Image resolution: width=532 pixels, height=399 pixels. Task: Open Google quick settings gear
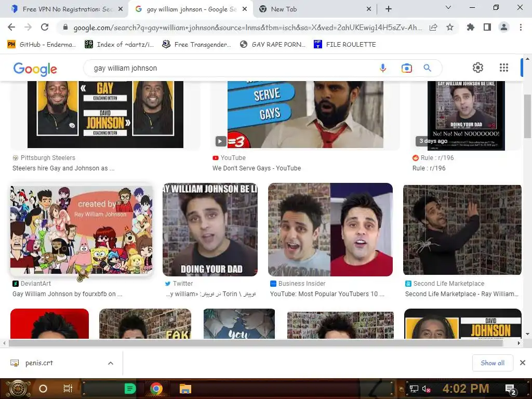(x=478, y=68)
